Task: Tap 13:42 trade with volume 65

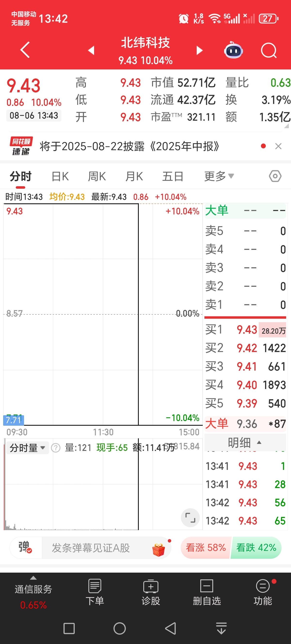Action: (245, 521)
